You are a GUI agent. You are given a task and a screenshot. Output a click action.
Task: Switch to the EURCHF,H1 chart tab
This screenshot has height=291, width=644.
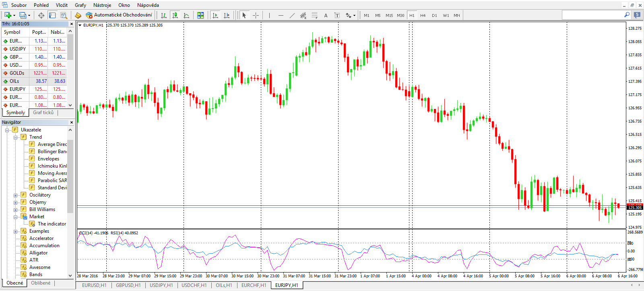click(254, 285)
